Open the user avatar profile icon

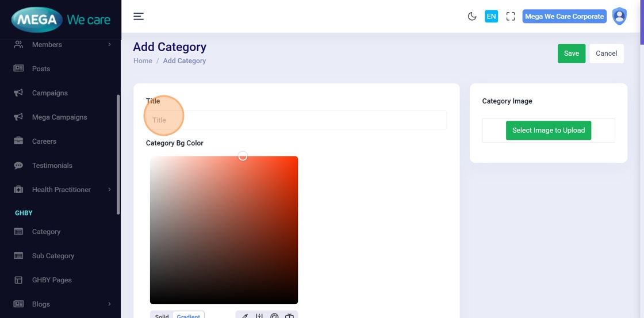tap(619, 16)
